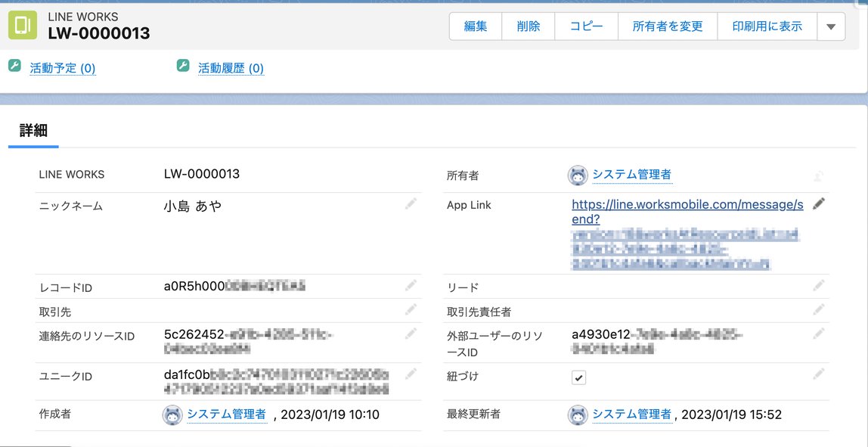
Task: Click the 印刷用に表示 button
Action: coord(767,26)
